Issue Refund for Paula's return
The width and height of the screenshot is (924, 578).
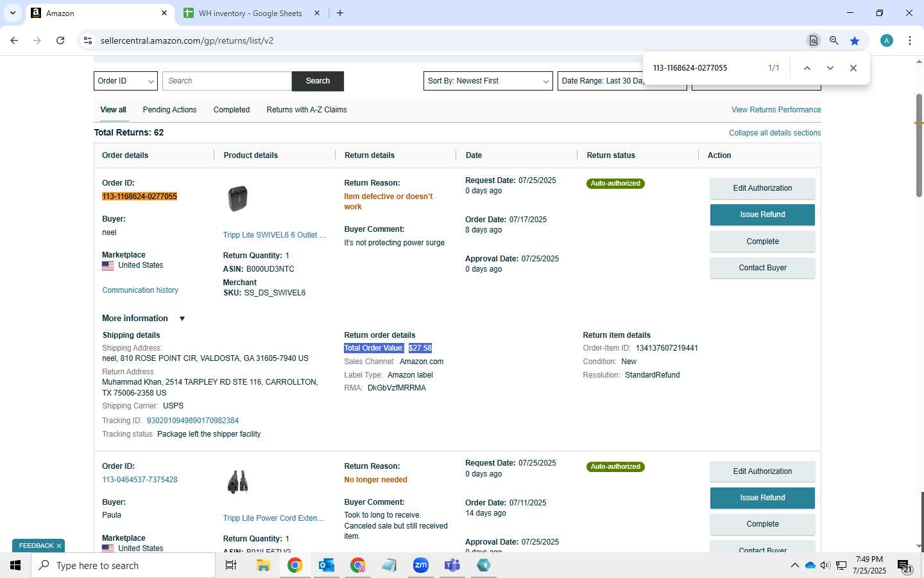[x=762, y=498]
